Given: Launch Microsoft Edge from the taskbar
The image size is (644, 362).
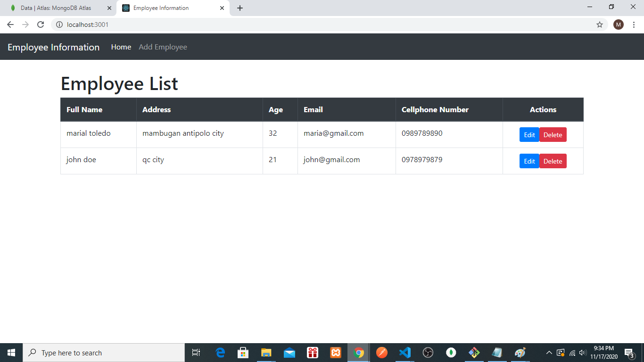Looking at the screenshot, I should point(220,352).
